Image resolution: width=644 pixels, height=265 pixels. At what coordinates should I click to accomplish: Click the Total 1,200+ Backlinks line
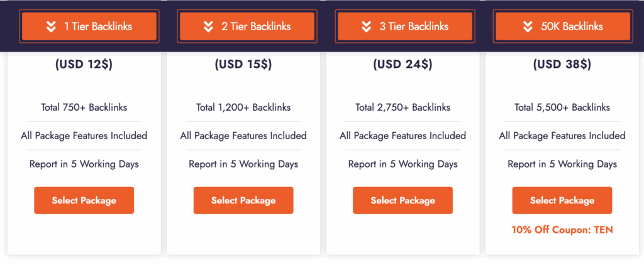(x=243, y=108)
